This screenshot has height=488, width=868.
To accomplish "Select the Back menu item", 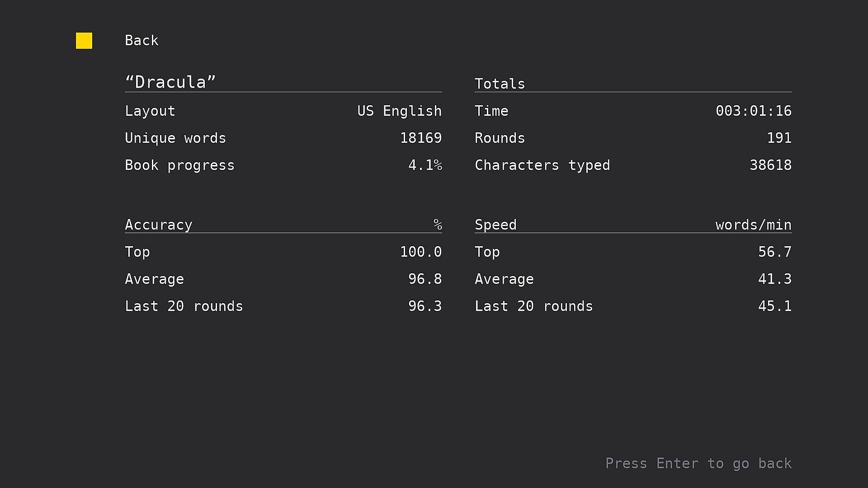I will tap(142, 41).
